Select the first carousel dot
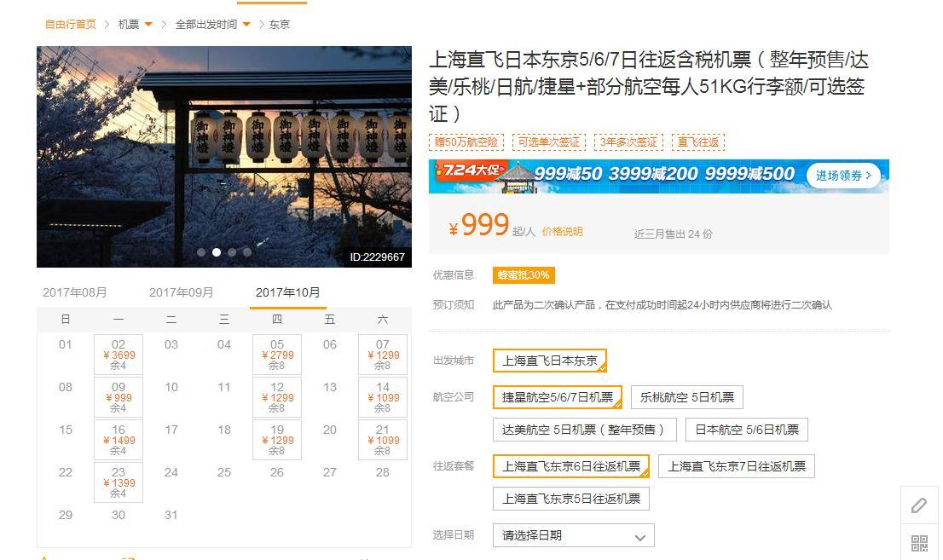943x560 pixels. point(201,252)
